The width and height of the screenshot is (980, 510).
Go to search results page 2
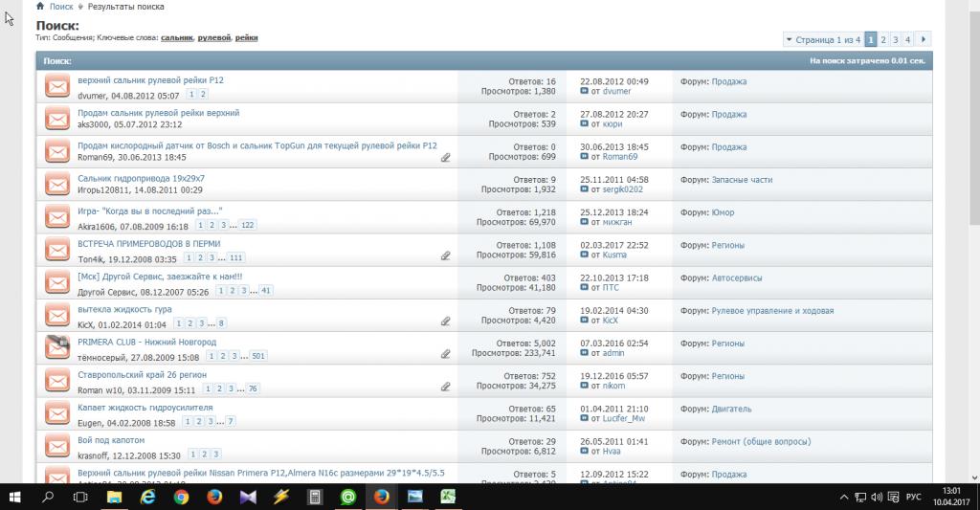point(883,39)
